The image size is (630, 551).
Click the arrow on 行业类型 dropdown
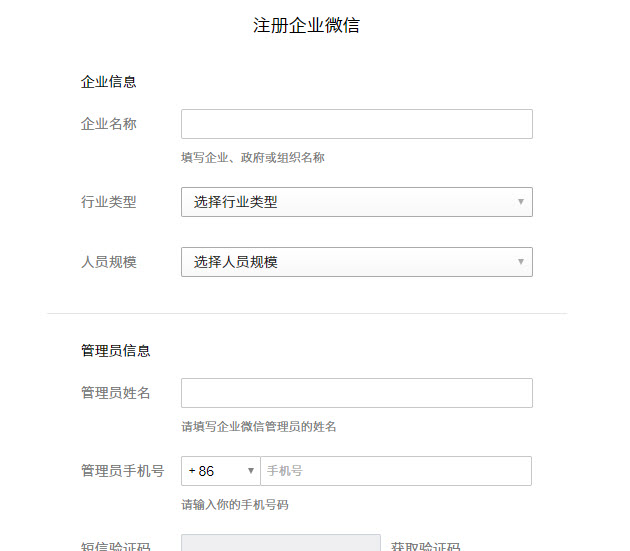(x=520, y=202)
